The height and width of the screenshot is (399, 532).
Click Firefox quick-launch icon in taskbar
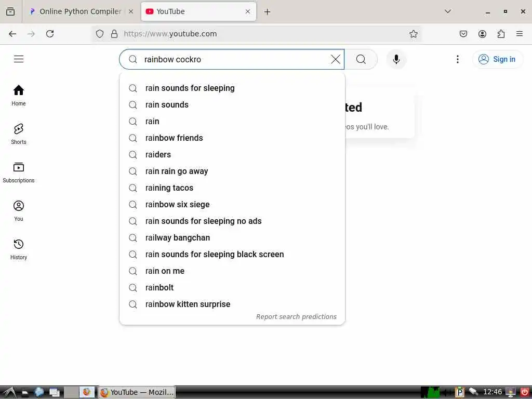[x=87, y=392]
